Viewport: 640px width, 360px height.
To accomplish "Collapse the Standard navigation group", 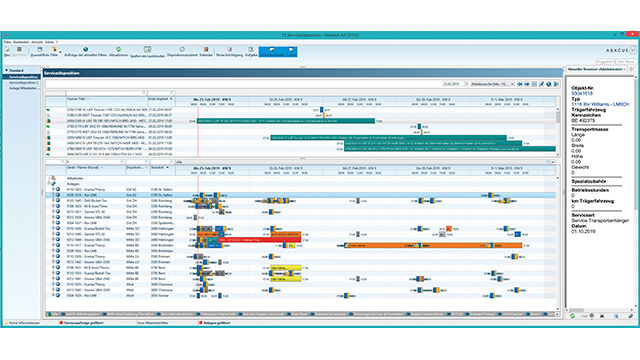I will [7, 71].
